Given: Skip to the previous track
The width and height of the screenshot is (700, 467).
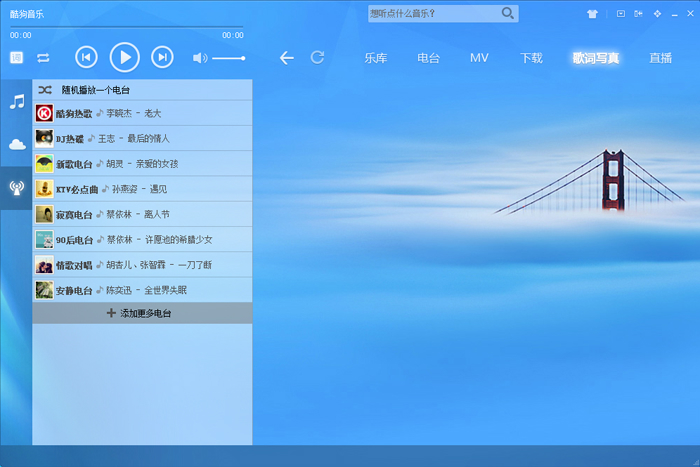Looking at the screenshot, I should (x=86, y=57).
